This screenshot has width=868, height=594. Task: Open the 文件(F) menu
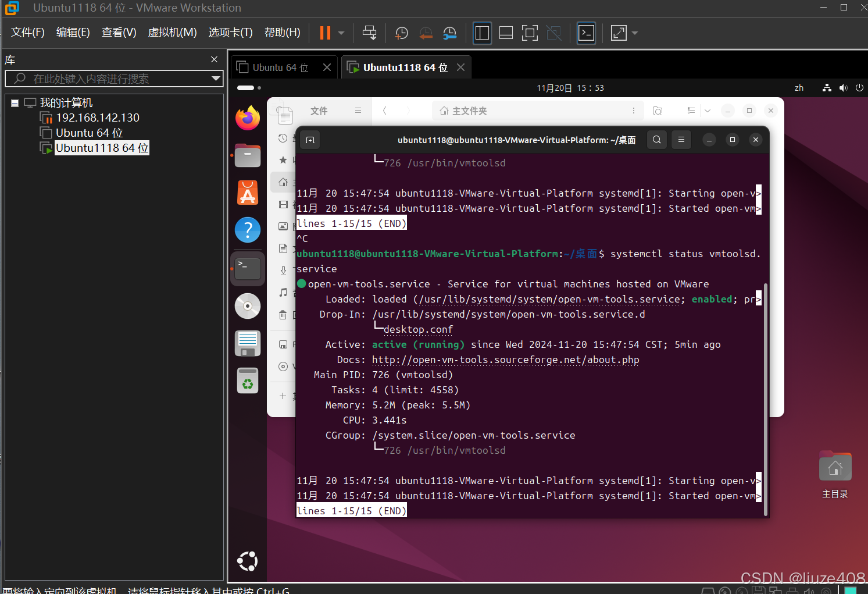(28, 33)
